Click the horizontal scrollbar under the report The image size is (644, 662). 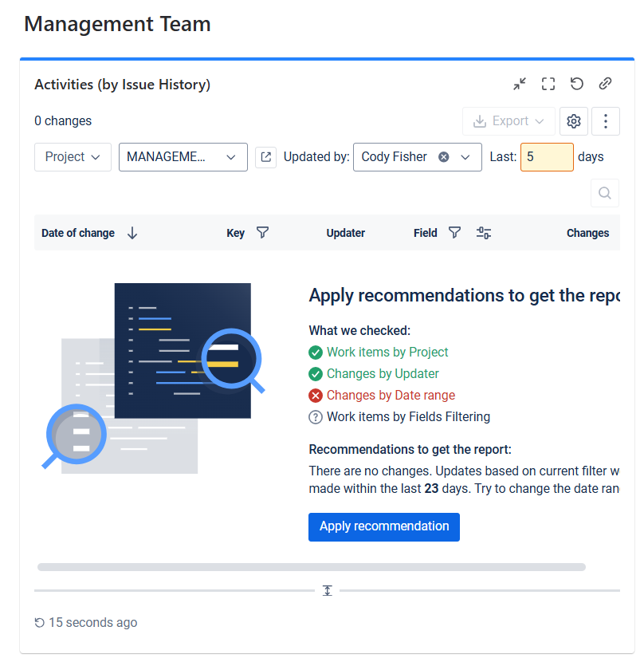tap(311, 567)
